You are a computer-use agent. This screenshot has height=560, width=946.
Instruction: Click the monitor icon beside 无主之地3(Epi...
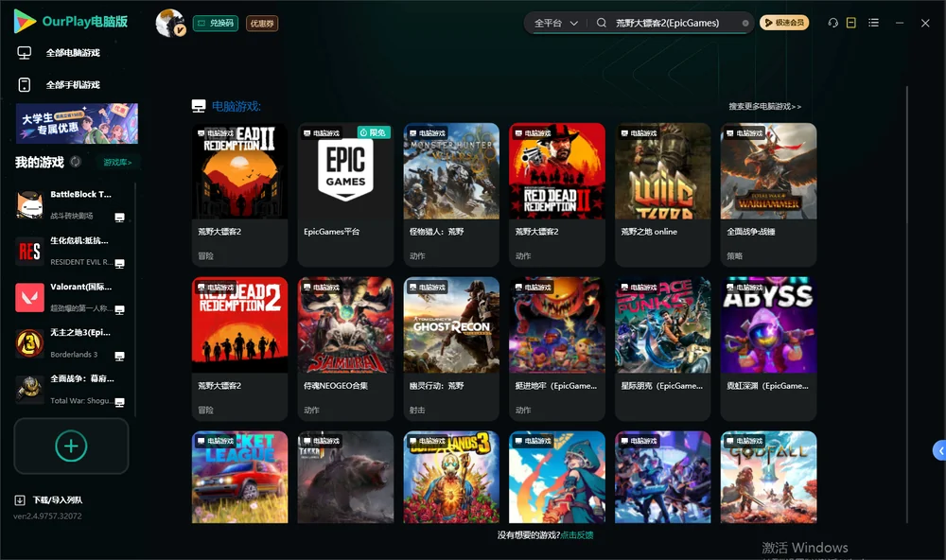click(119, 356)
